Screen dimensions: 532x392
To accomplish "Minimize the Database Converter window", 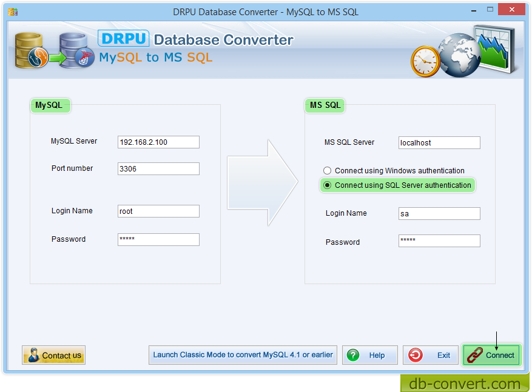I will [474, 11].
